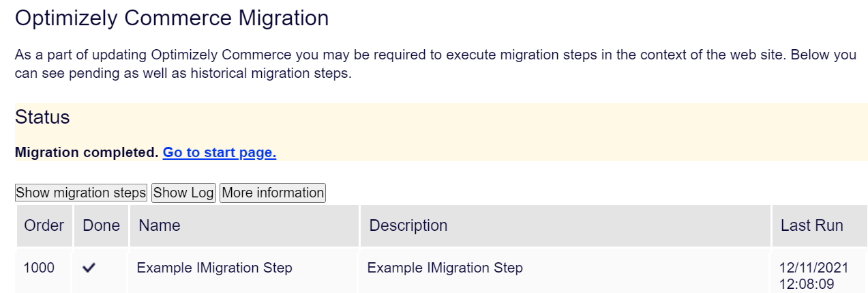The image size is (868, 293).
Task: Click the 'Migration completed.' status text
Action: tap(87, 152)
